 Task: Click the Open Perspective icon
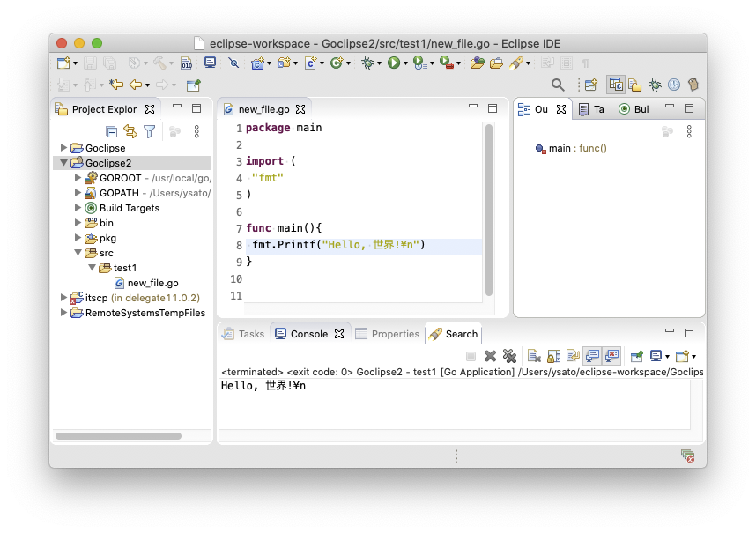590,85
